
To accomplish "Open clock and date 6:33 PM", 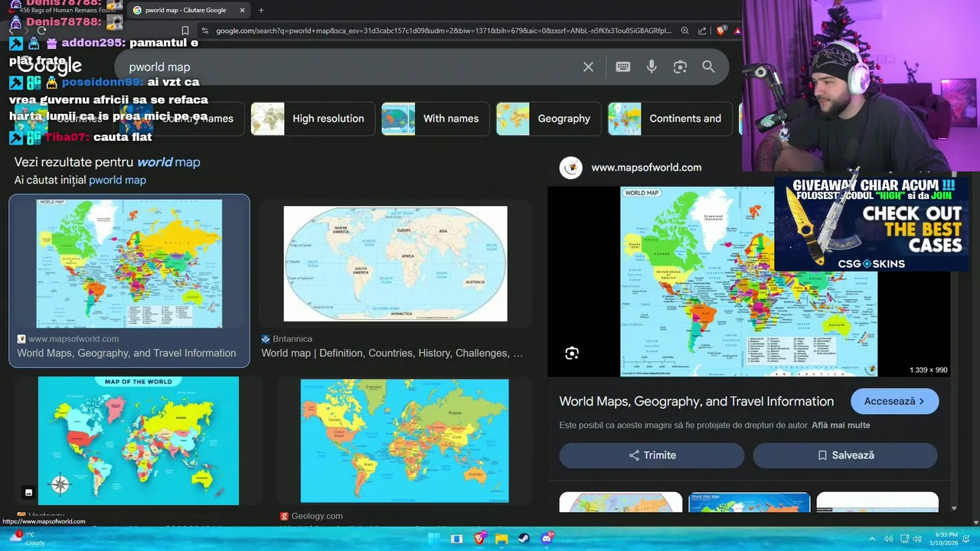I will pos(944,539).
